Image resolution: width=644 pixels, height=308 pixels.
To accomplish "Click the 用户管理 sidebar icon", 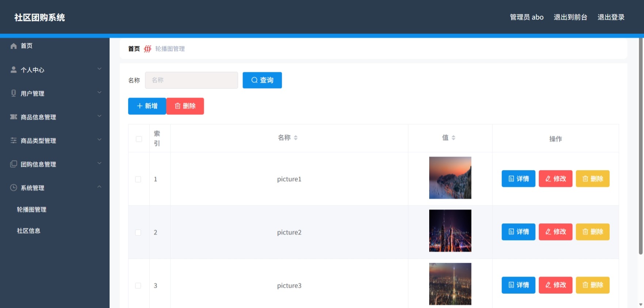I will [x=14, y=93].
